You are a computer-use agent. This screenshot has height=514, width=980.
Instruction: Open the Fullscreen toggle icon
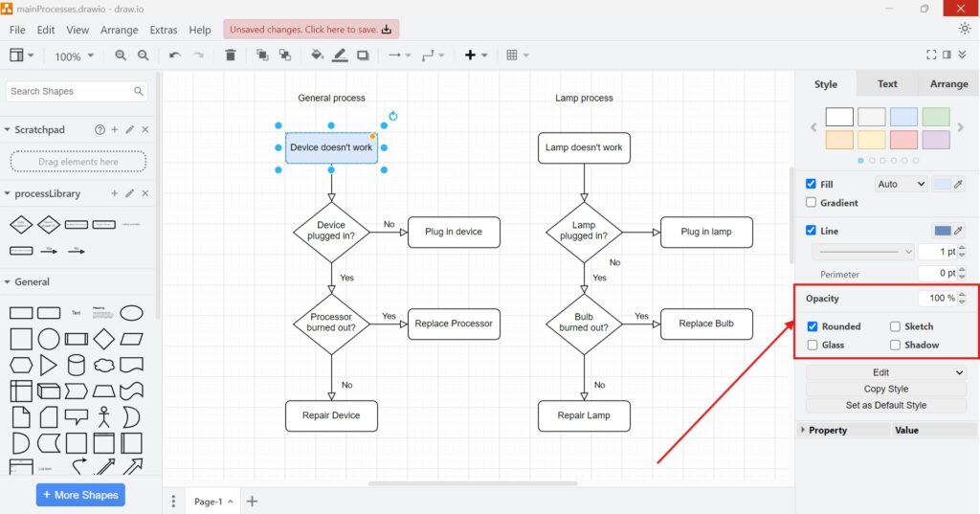931,55
